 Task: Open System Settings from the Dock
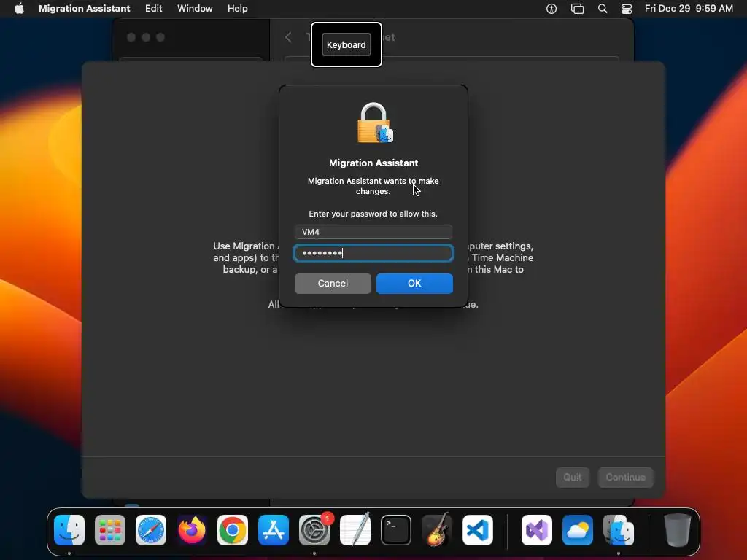[314, 530]
